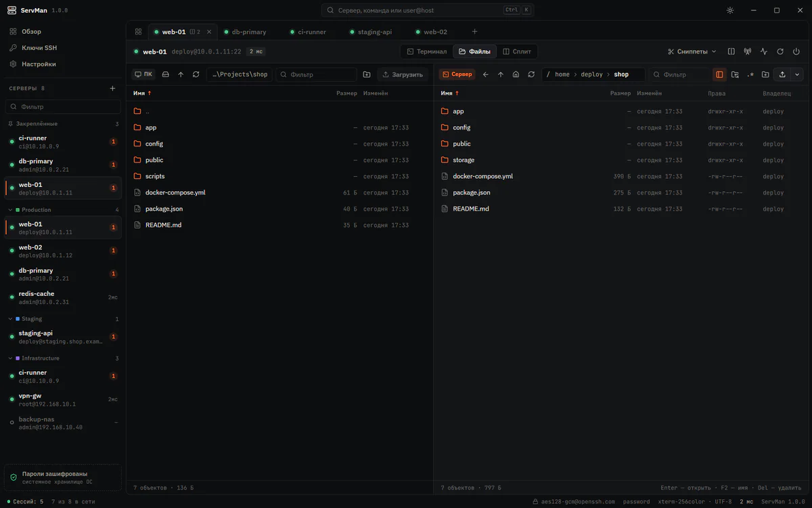
Task: Focus the sidebar server Фильтр field
Action: [63, 106]
